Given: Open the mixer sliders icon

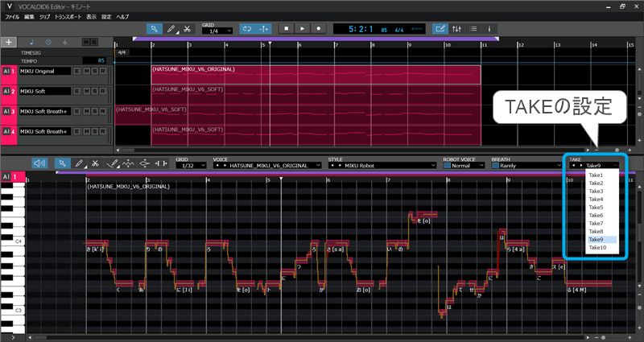Looking at the screenshot, I should [x=456, y=29].
